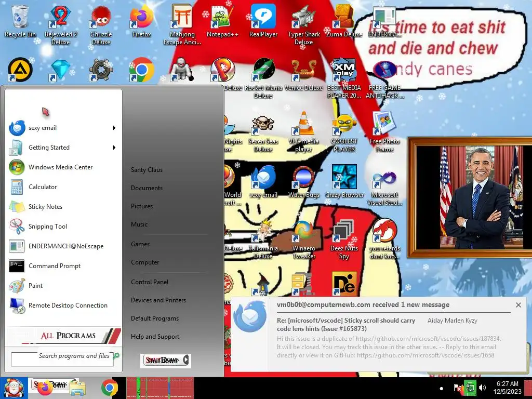532x399 pixels.
Task: Open the taskbar volume icon
Action: (x=482, y=388)
